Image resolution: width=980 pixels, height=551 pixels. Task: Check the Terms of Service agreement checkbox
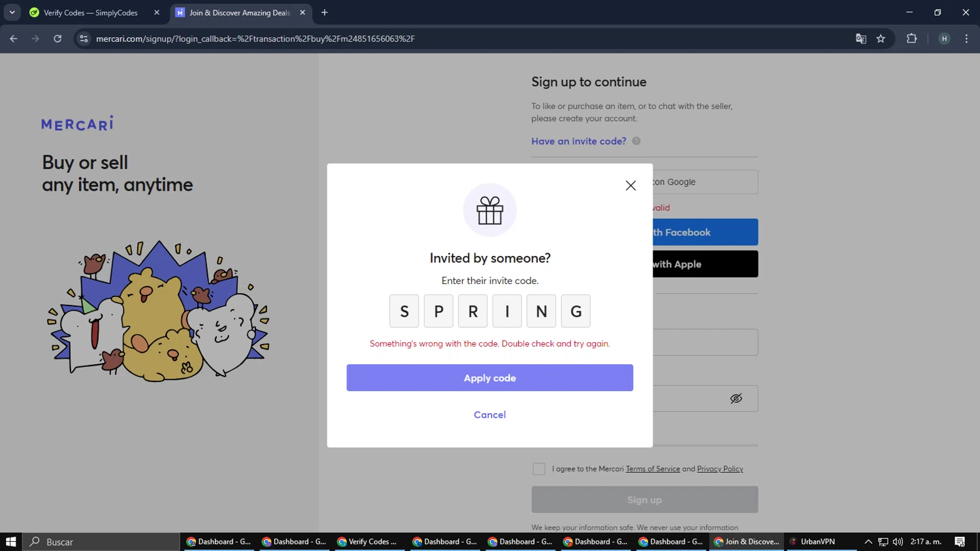(539, 469)
